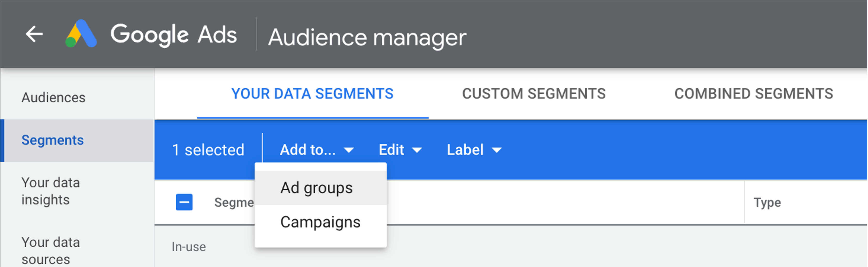Click the back arrow icon
868x267 pixels.
click(34, 34)
